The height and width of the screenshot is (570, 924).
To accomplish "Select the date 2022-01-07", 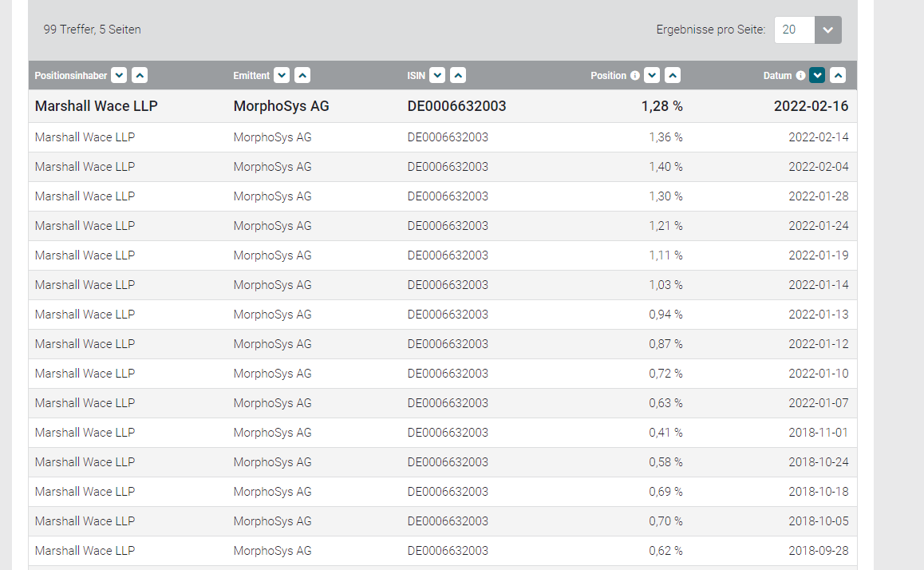I will point(819,402).
